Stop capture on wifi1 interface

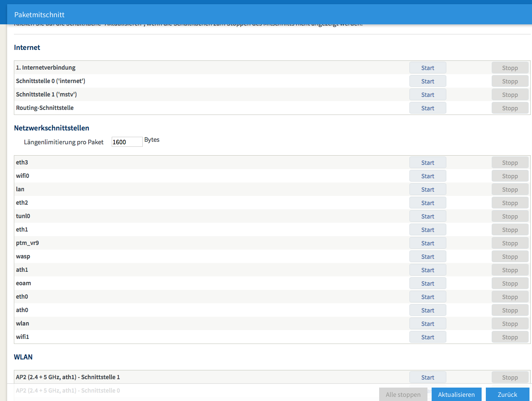click(510, 337)
